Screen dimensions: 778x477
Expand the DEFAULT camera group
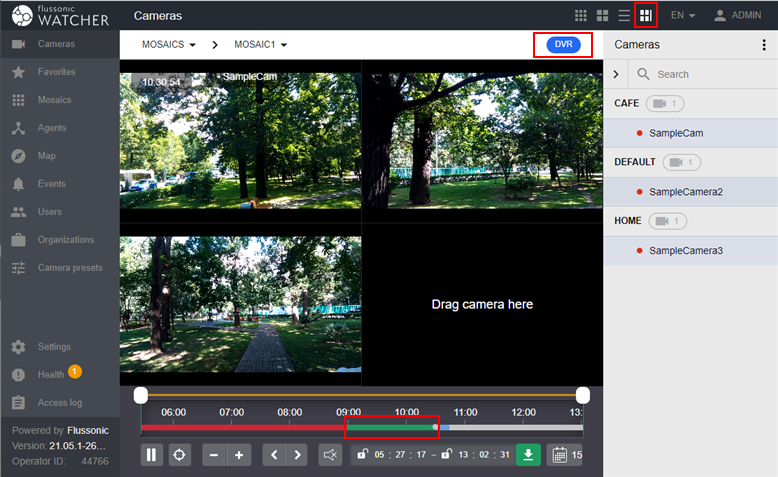point(635,162)
